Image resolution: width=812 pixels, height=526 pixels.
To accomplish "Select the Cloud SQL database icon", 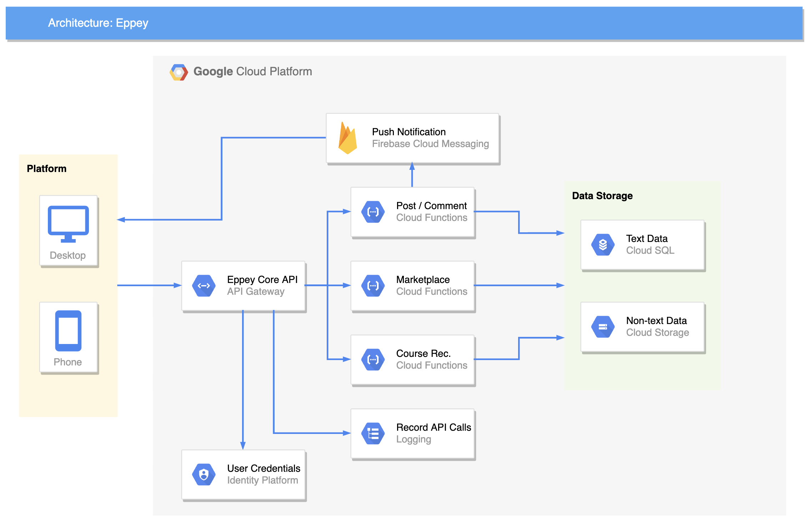I will click(x=603, y=244).
